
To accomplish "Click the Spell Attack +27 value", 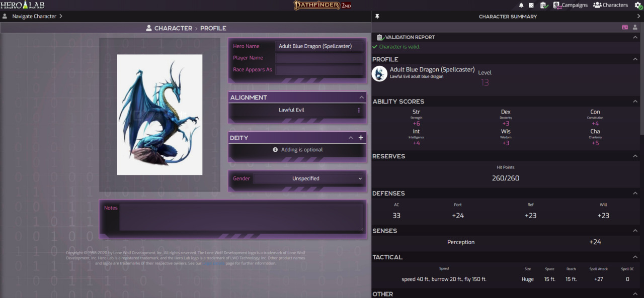I will [598, 279].
